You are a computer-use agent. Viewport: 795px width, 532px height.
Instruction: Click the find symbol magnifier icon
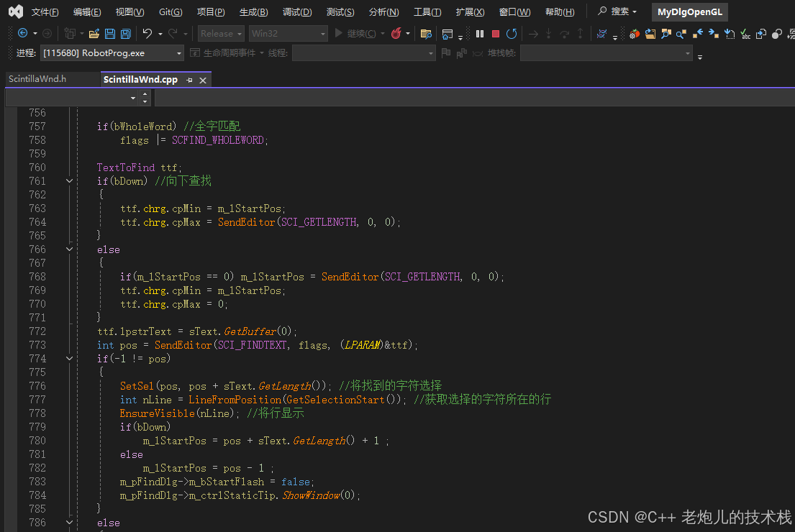(x=665, y=34)
